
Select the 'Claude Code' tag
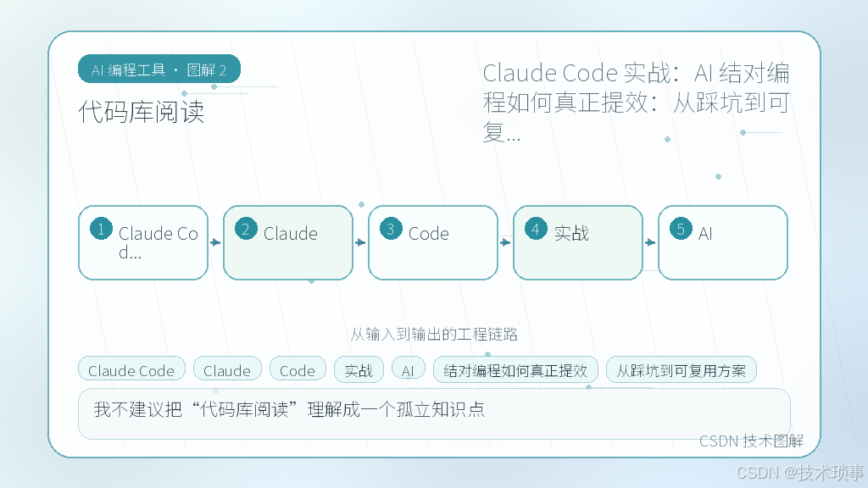(131, 369)
